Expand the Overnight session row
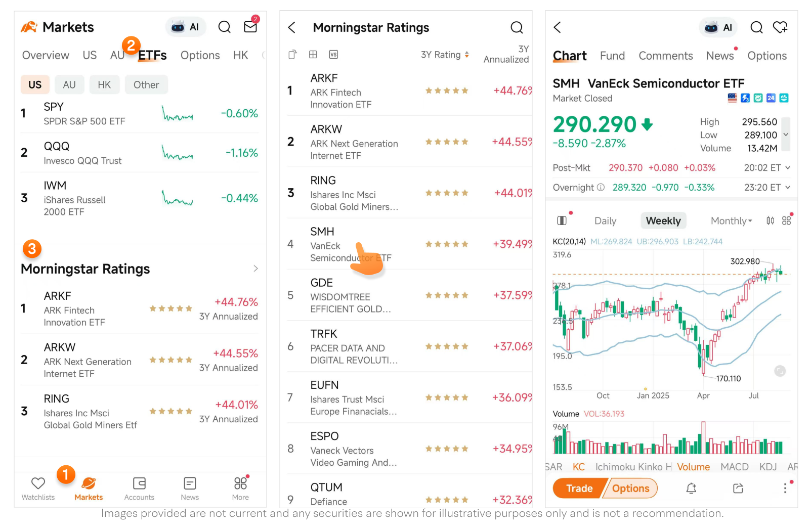 coord(671,187)
